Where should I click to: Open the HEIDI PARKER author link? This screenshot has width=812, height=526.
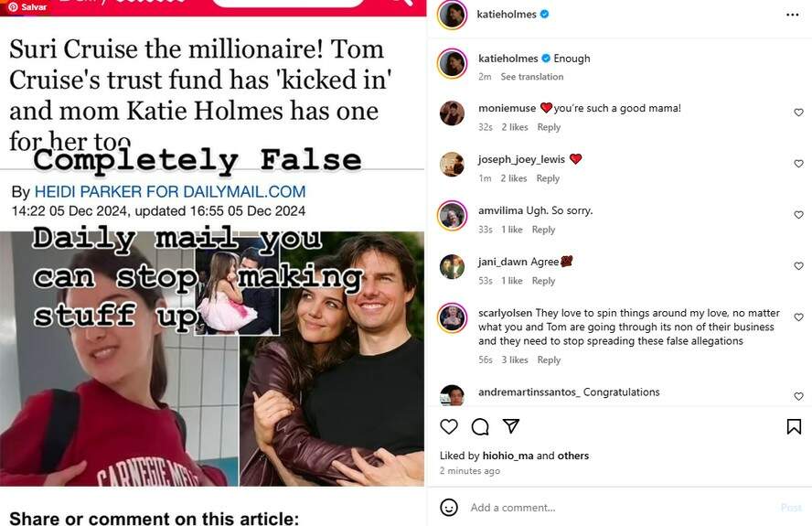(x=169, y=192)
